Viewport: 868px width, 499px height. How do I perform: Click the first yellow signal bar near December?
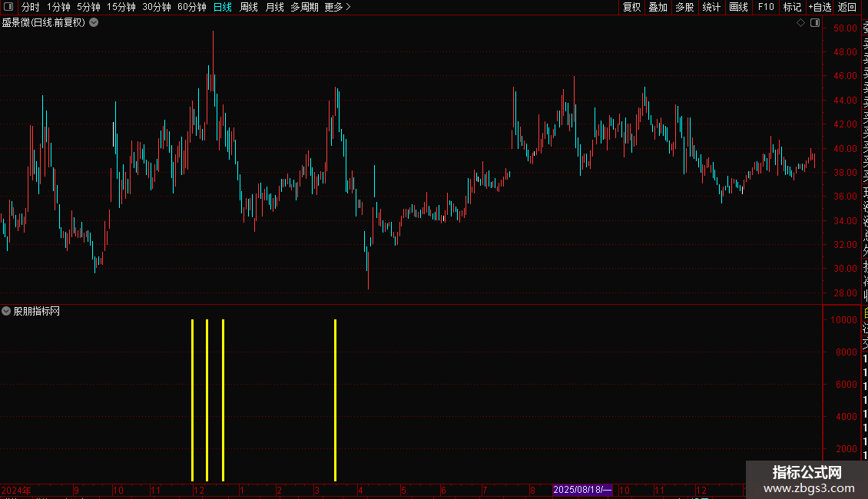pyautogui.click(x=193, y=400)
